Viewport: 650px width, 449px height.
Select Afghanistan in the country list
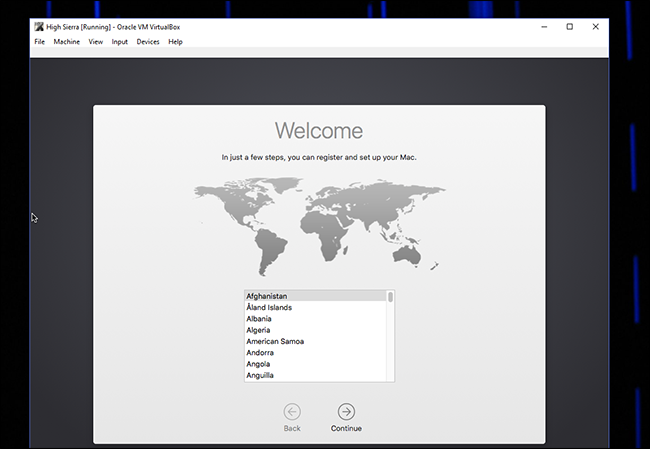(x=315, y=296)
